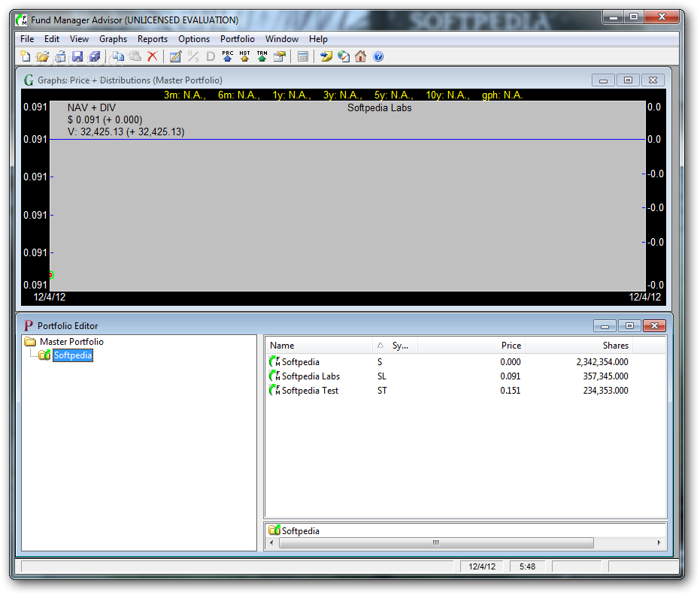Click the blue question mark Help icon
The height and width of the screenshot is (595, 700).
378,56
